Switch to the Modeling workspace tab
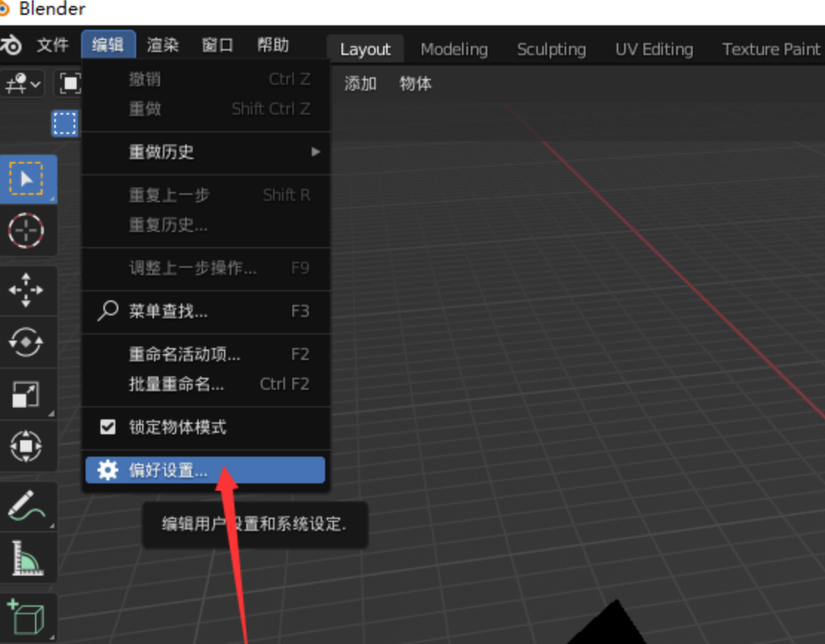 (x=454, y=50)
